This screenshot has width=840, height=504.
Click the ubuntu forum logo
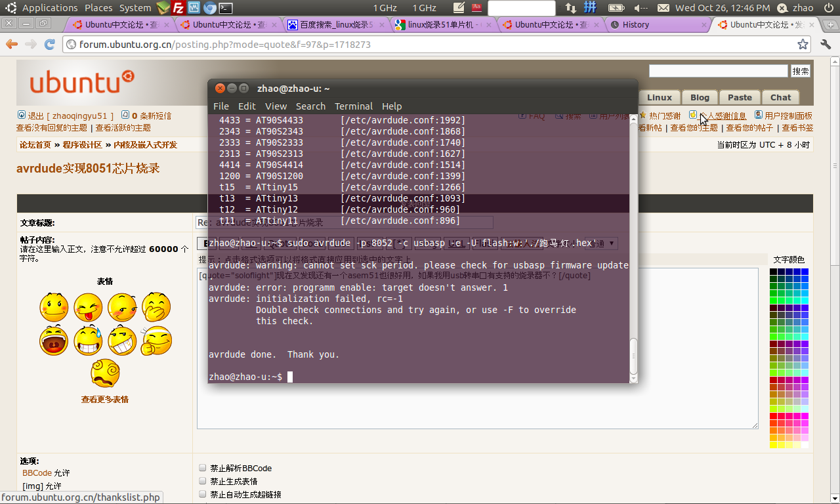tap(81, 83)
